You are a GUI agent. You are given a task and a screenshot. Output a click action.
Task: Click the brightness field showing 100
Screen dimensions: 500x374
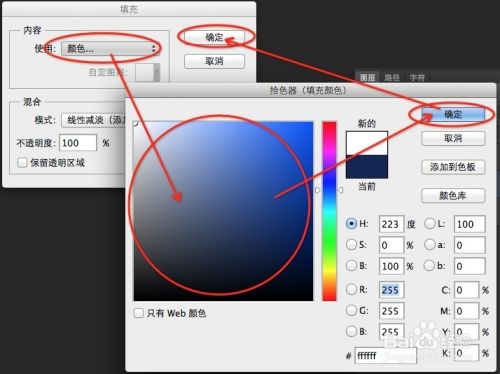point(391,266)
